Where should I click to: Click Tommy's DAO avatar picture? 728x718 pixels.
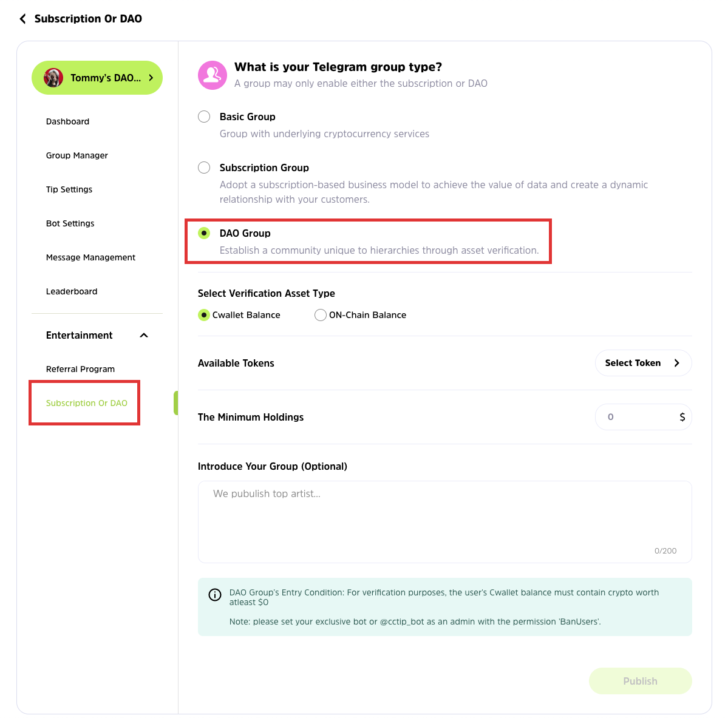53,78
